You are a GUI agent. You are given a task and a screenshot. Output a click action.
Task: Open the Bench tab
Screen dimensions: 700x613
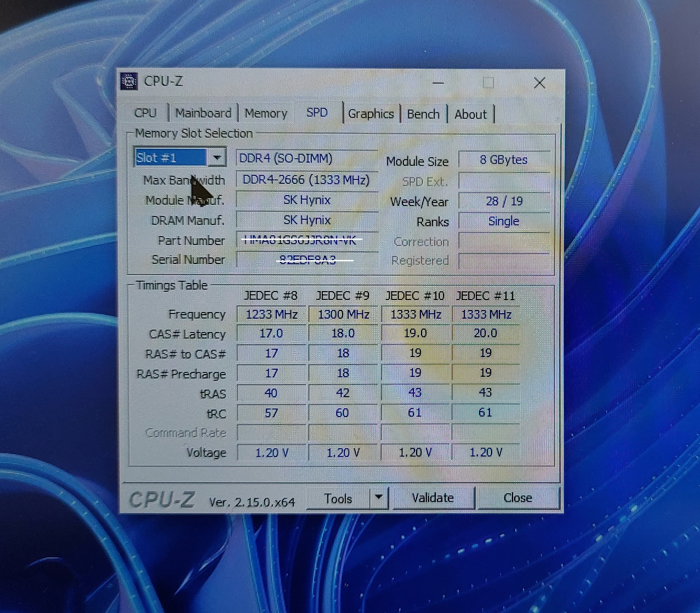(x=423, y=114)
